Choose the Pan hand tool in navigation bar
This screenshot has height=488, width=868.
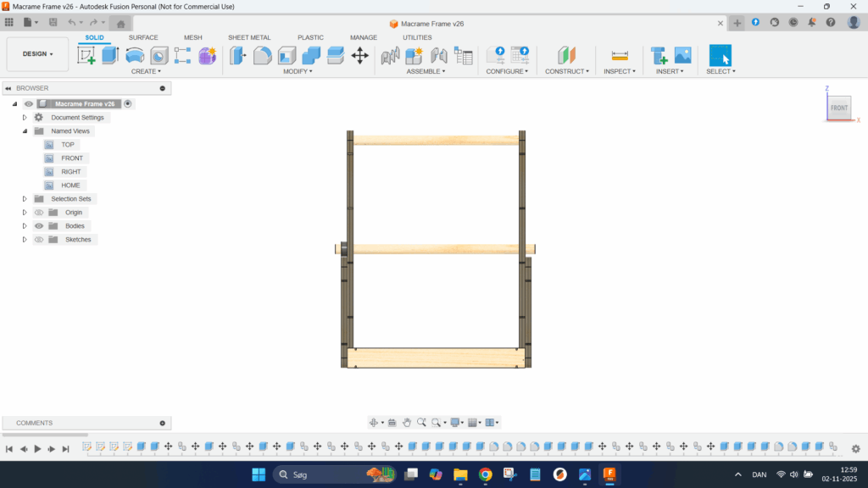[x=407, y=422]
